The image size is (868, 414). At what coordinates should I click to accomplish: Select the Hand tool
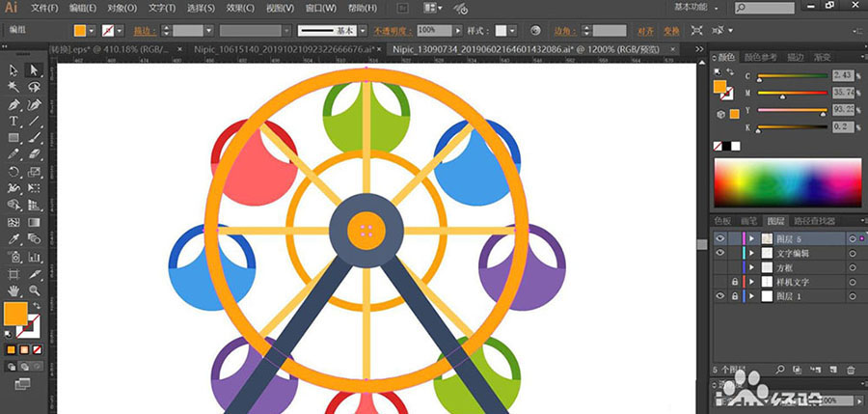tap(14, 290)
